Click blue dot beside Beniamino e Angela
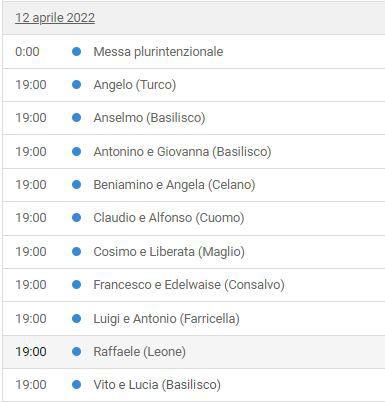This screenshot has width=385, height=402. [77, 185]
